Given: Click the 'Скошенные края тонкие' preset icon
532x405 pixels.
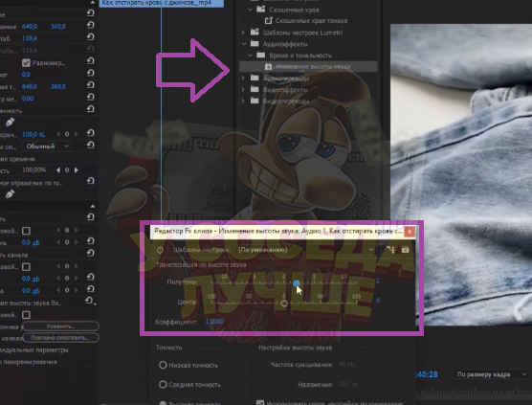Looking at the screenshot, I should tap(268, 21).
